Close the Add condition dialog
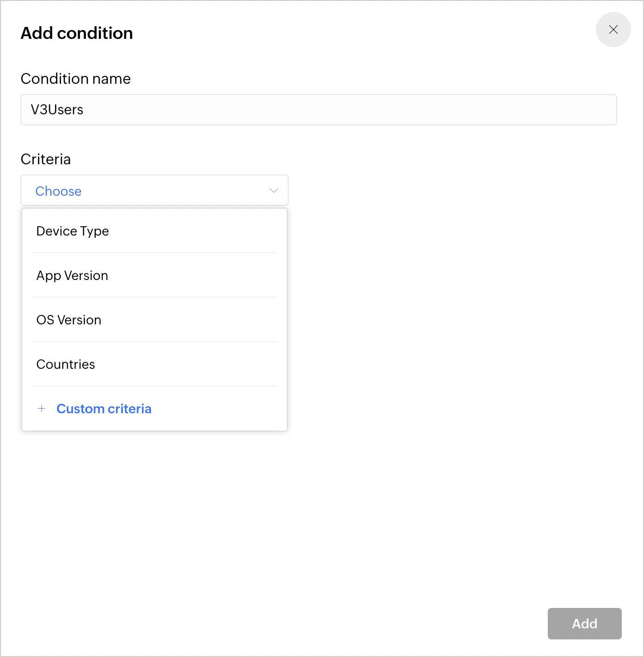The height and width of the screenshot is (657, 644). coord(613,30)
